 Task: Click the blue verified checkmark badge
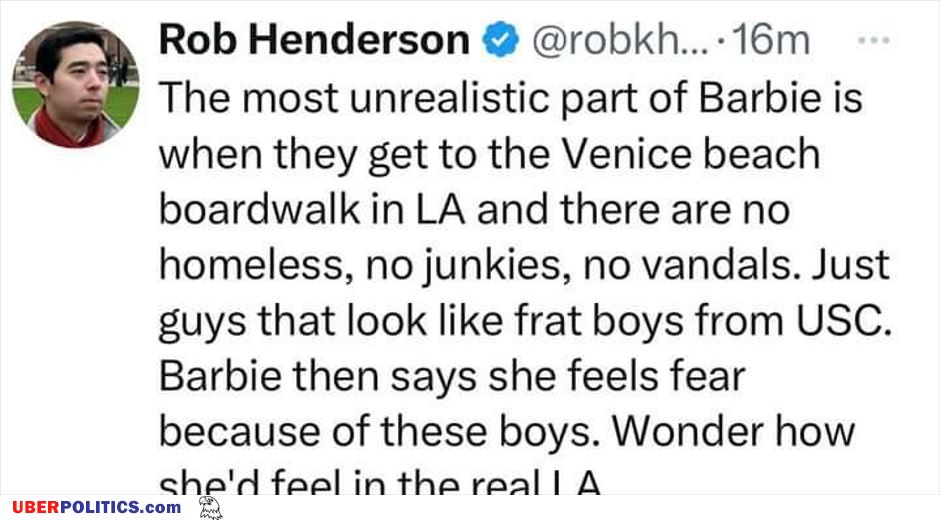[501, 40]
